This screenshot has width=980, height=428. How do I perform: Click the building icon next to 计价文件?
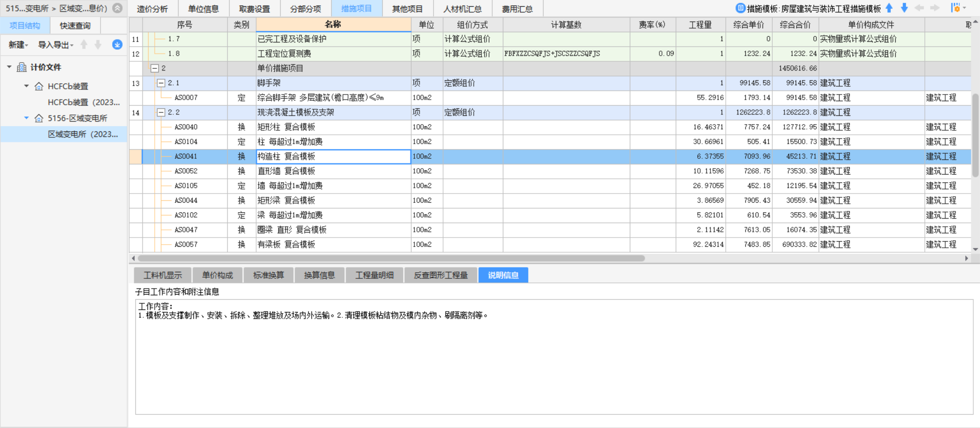[22, 67]
